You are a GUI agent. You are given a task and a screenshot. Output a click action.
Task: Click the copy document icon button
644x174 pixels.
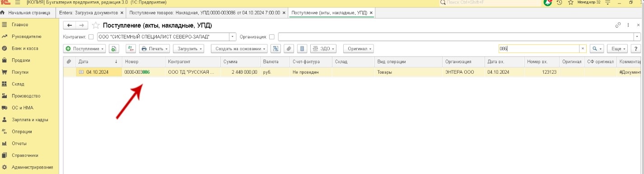[113, 48]
